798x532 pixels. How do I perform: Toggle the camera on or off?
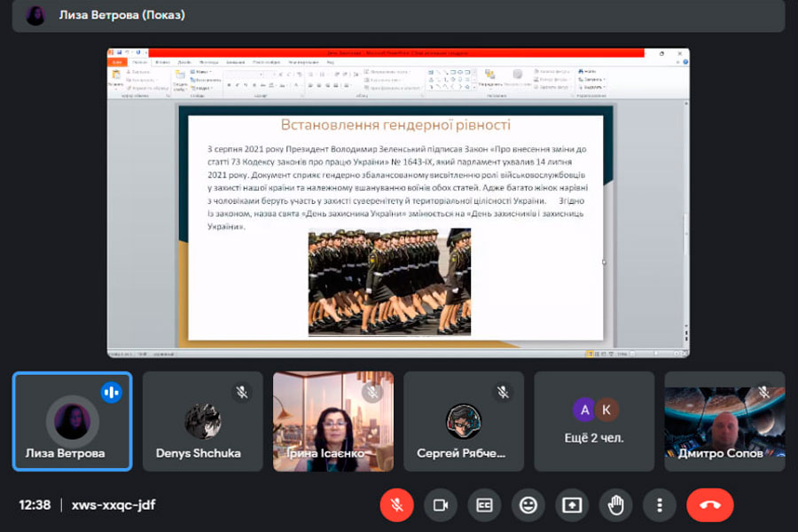[x=441, y=505]
